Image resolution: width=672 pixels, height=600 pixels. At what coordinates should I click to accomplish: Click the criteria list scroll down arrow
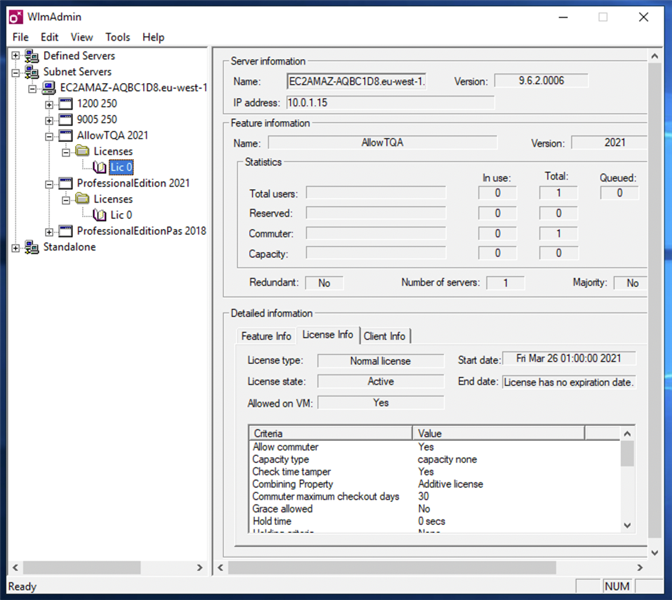click(x=627, y=525)
